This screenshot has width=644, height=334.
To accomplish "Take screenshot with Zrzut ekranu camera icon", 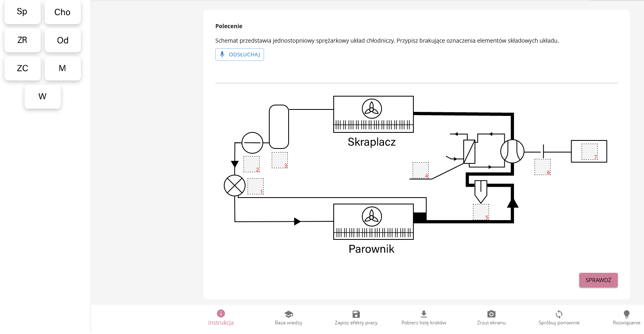I will click(x=491, y=314).
